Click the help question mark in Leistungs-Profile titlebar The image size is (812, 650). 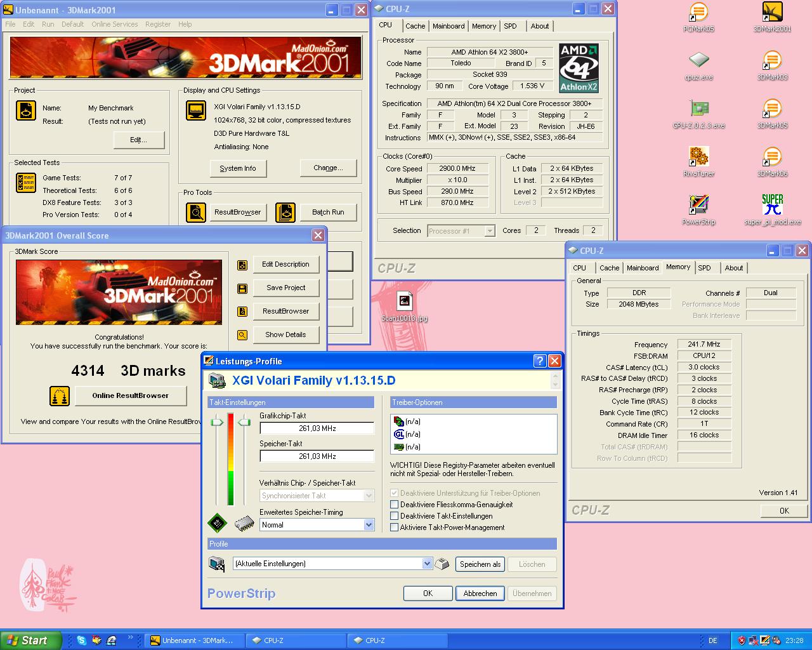[x=540, y=361]
